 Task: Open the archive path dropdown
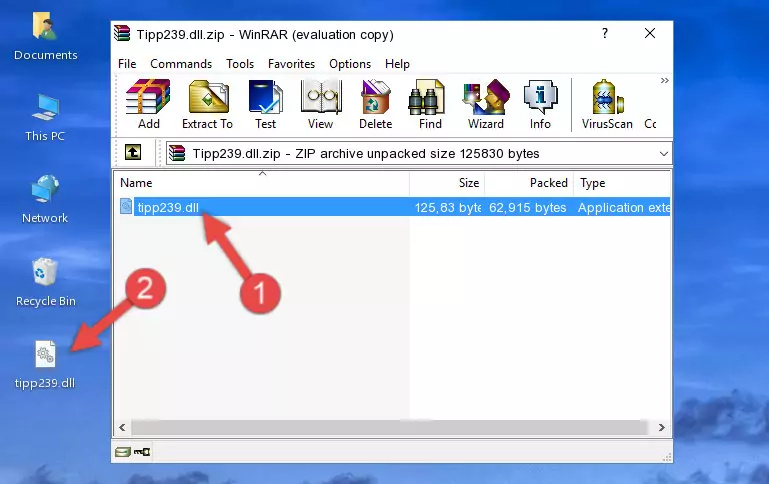pyautogui.click(x=664, y=153)
